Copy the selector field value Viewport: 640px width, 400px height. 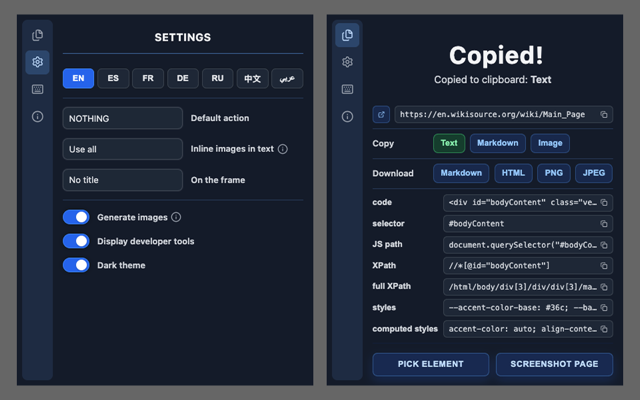(604, 224)
